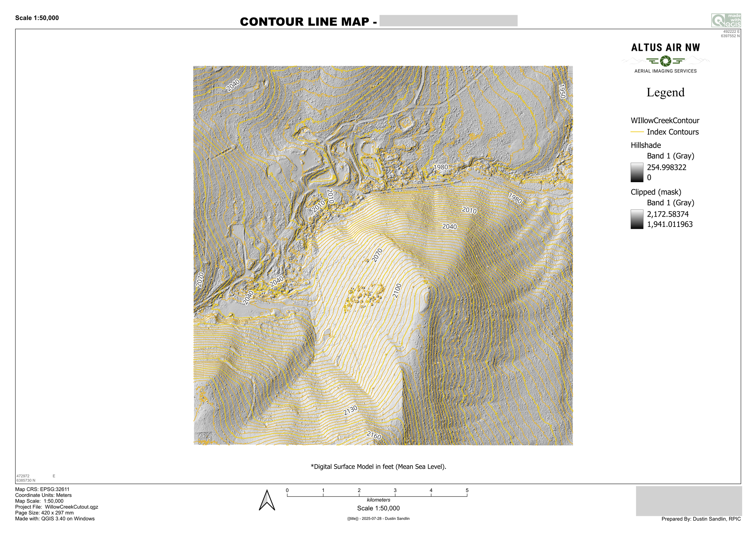Screen dimensions: 756x535
Task: Click the Clipped (mask) gradient swatch
Action: 637,219
